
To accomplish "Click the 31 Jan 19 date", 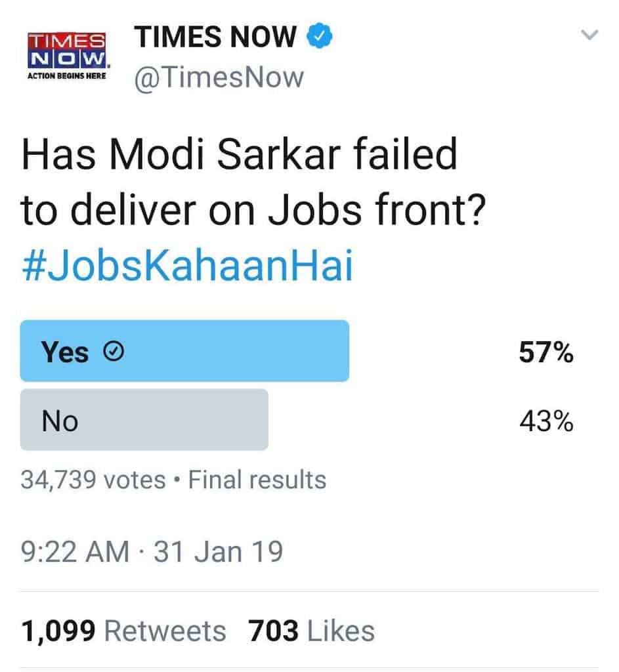I will point(218,551).
